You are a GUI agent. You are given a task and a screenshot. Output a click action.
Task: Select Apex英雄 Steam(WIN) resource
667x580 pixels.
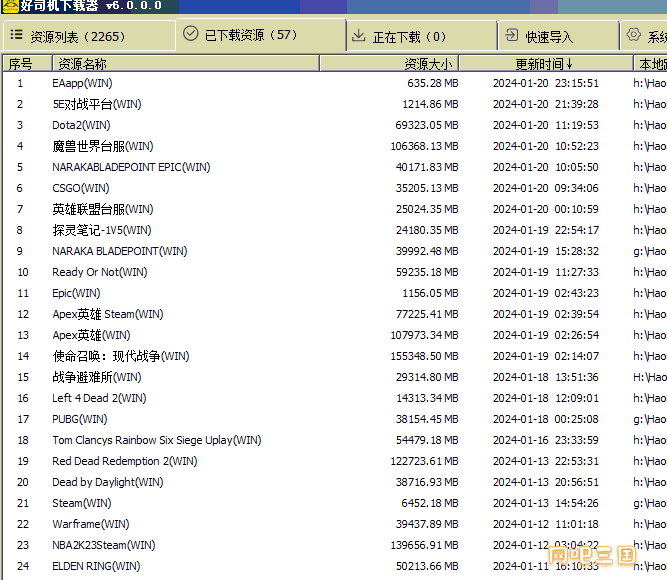334,314
